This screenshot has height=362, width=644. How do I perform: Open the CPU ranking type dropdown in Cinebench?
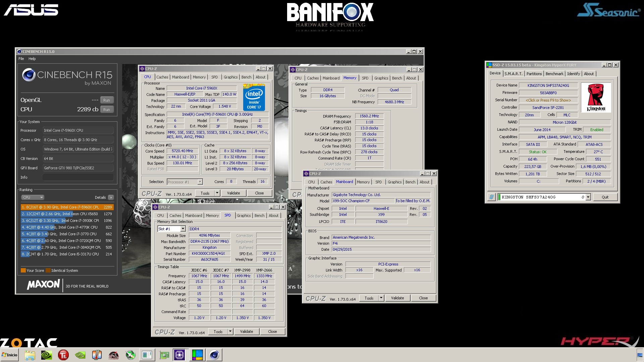(33, 197)
